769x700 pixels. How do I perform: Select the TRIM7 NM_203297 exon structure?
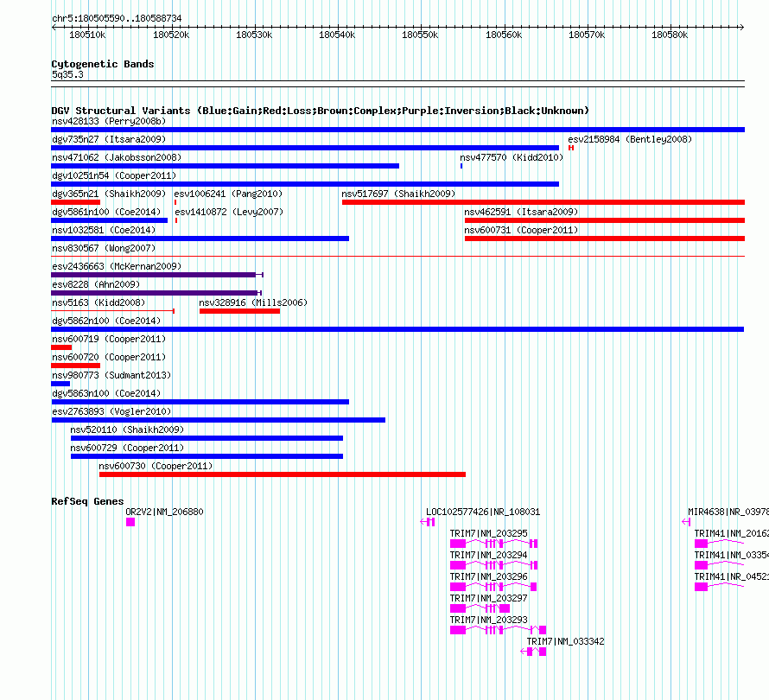[x=480, y=608]
